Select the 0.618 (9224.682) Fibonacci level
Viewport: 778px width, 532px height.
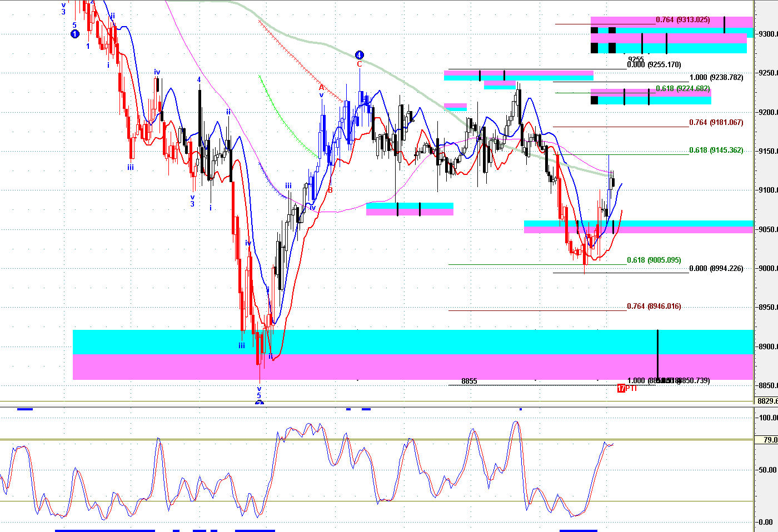coord(682,89)
